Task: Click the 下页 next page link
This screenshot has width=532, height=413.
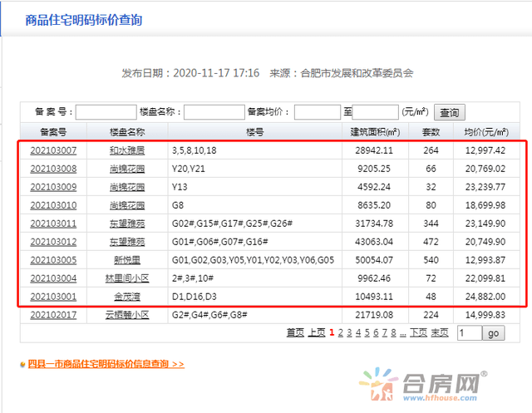Action: (x=418, y=333)
